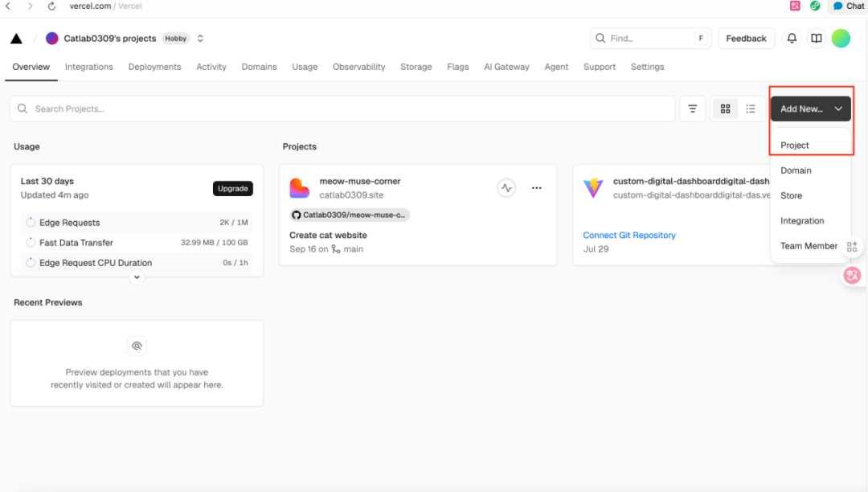Click the custom-digital-dashboard project name
Viewport: 868px width, 492px height.
691,181
